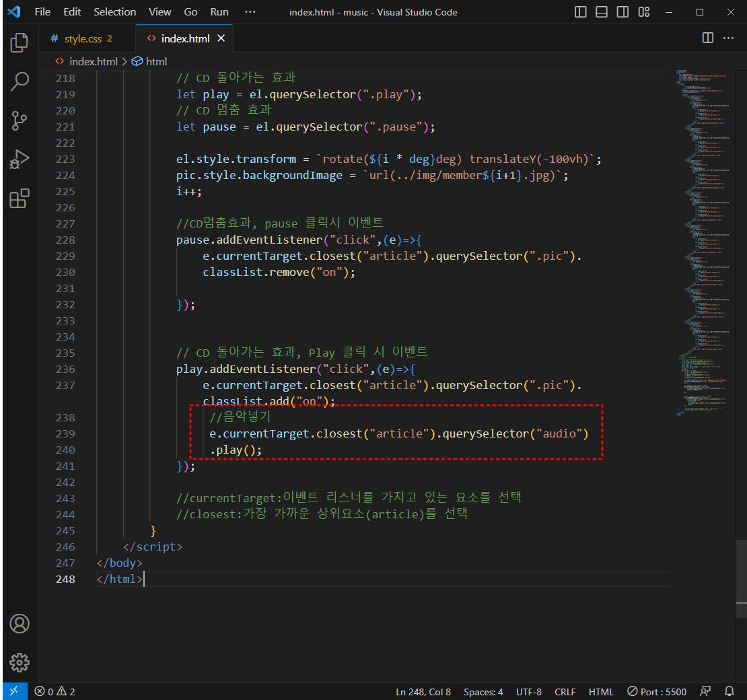Place cursor on closing </html> tag
Screen dimensions: 747x700
(119, 579)
